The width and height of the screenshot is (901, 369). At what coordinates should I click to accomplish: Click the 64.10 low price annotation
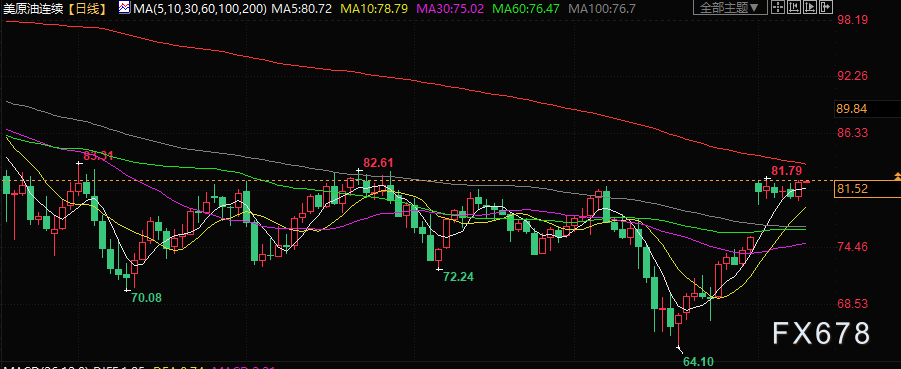[698, 362]
